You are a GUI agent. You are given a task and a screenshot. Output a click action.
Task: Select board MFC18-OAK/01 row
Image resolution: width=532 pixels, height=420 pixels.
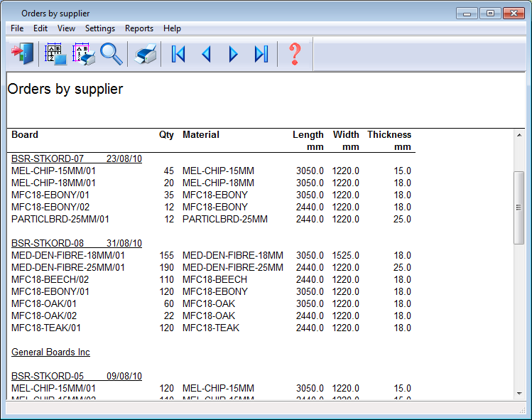click(211, 303)
